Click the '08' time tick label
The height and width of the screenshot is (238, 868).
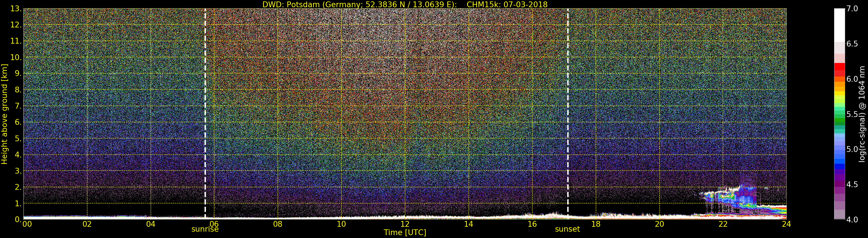(x=278, y=224)
